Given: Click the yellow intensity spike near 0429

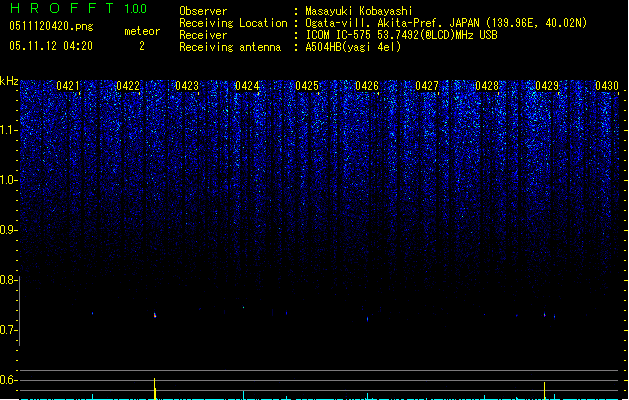Looking at the screenshot, I should point(544,391).
